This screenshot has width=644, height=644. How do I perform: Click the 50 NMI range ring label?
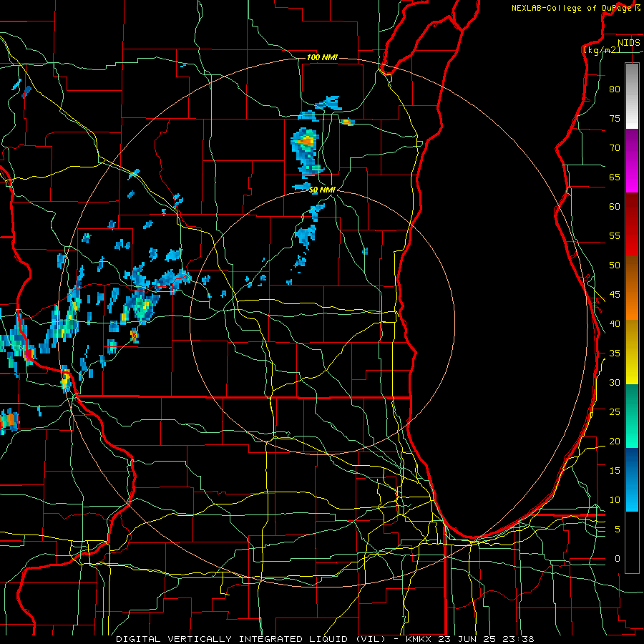pyautogui.click(x=323, y=190)
